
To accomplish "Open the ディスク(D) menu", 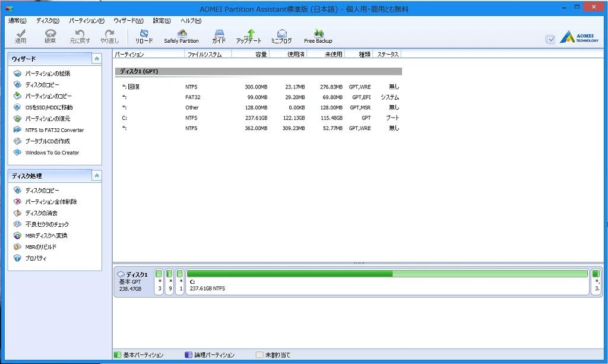I will pos(47,21).
